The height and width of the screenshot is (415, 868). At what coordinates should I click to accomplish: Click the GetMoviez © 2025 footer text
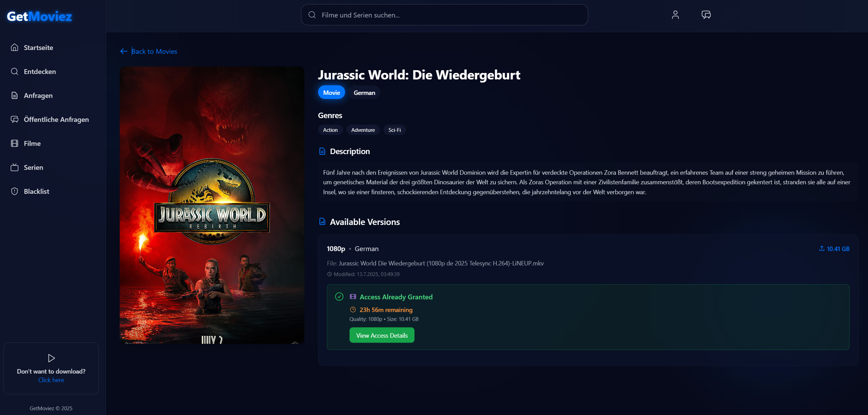coord(51,408)
